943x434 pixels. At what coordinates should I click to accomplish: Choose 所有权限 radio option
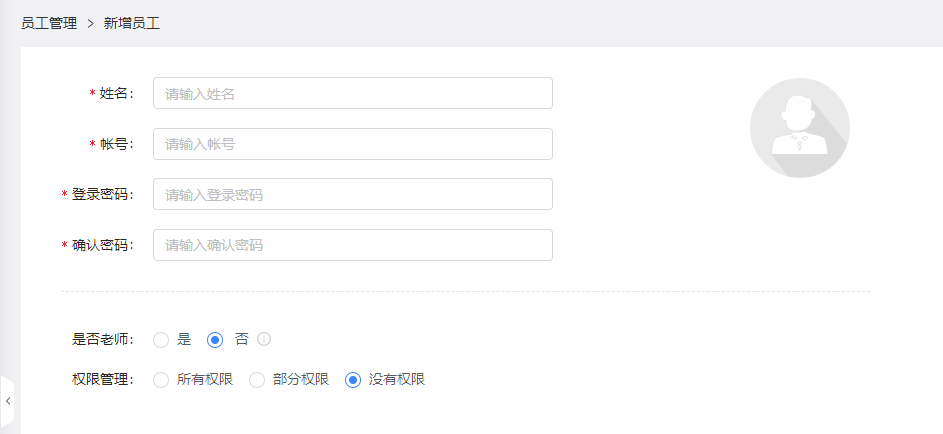pyautogui.click(x=161, y=380)
